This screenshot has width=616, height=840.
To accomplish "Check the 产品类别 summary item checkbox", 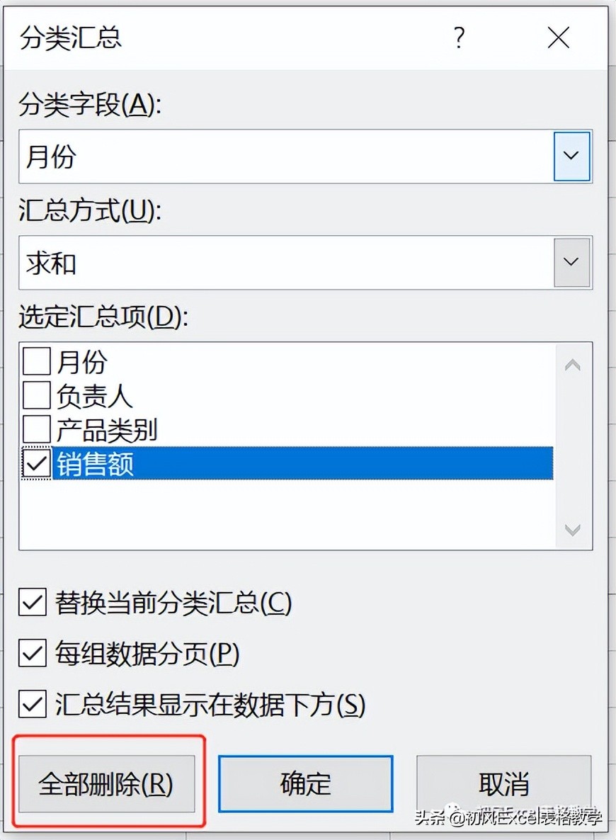I will pos(37,430).
